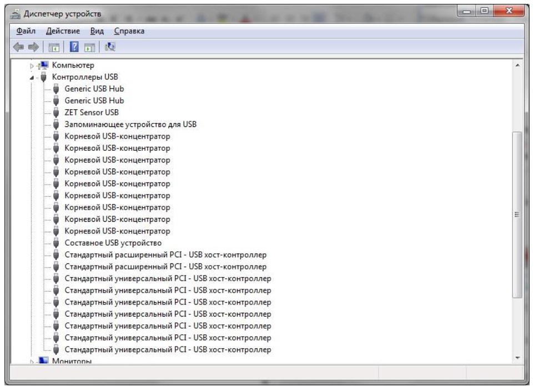Open the Вид menu
This screenshot has height=392, width=534.
coord(97,31)
